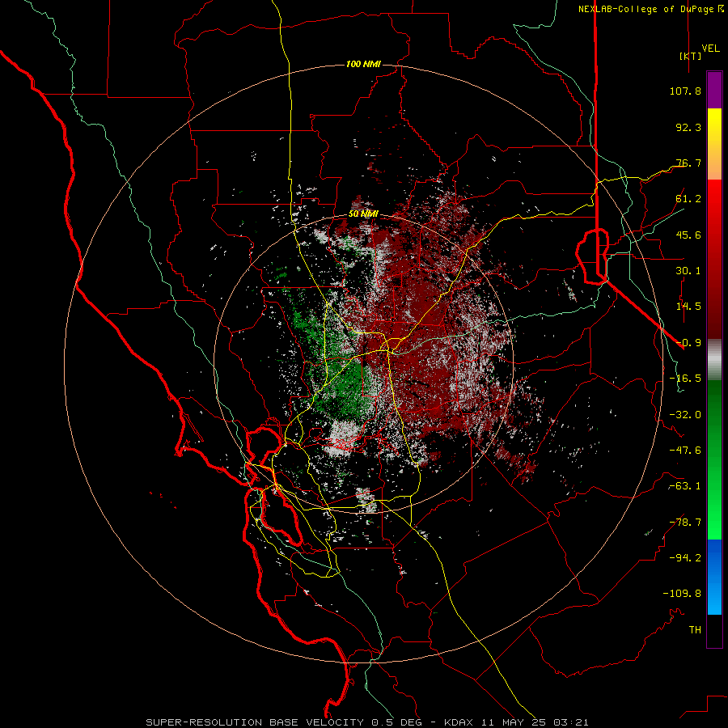Click the -0.9 velocity scale value
The height and width of the screenshot is (728, 728).
688,343
